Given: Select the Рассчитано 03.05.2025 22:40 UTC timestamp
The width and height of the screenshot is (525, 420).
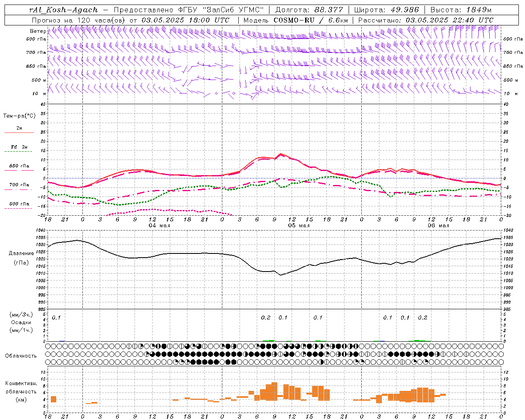Looking at the screenshot, I should point(426,20).
